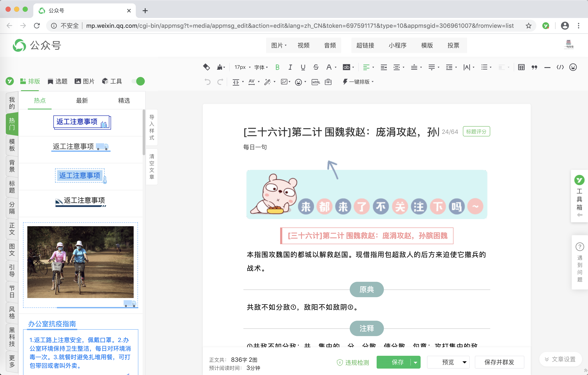Apply italic formatting

coord(290,67)
